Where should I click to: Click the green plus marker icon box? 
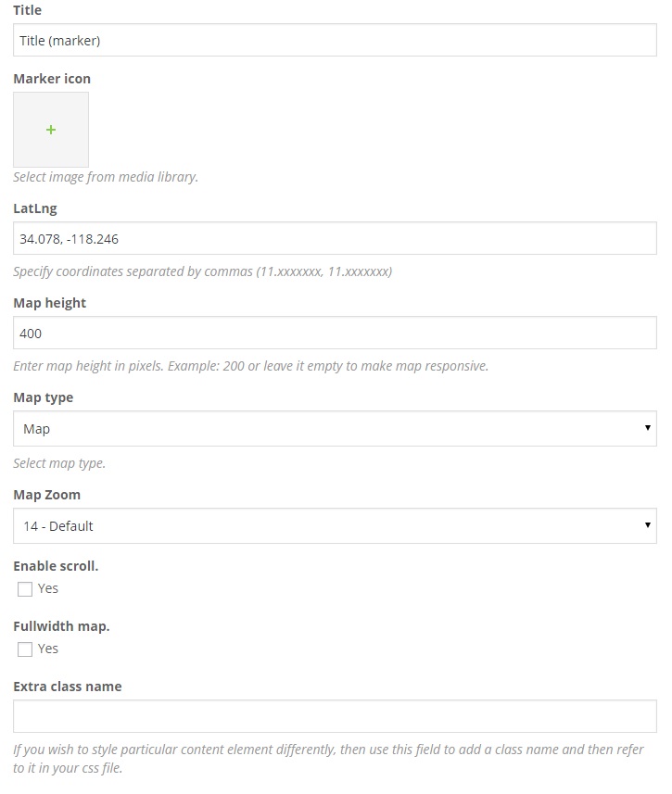(51, 130)
